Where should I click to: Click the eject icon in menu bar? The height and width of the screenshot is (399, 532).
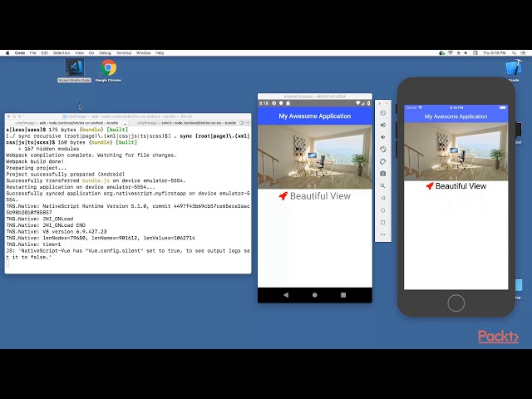tap(459, 53)
